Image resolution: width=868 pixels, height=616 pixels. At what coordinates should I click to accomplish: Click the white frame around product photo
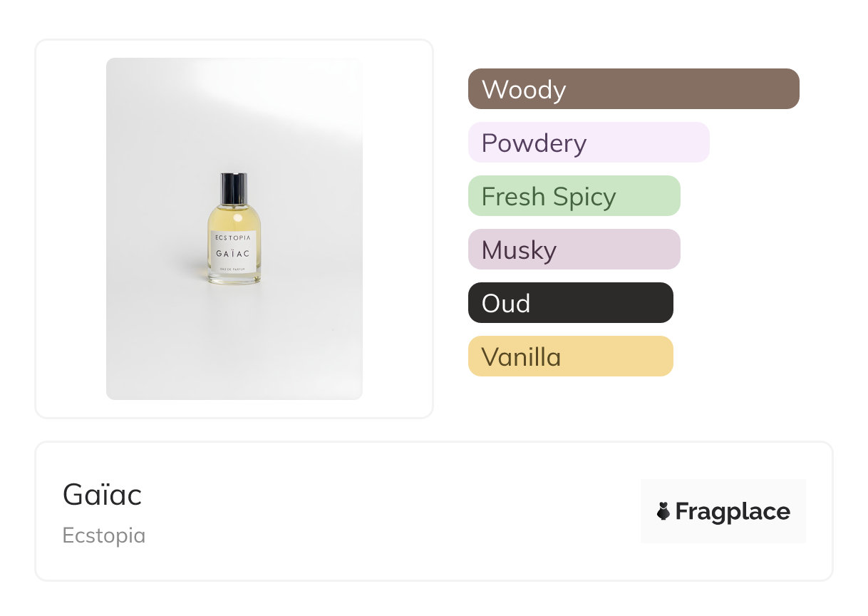pos(71,228)
